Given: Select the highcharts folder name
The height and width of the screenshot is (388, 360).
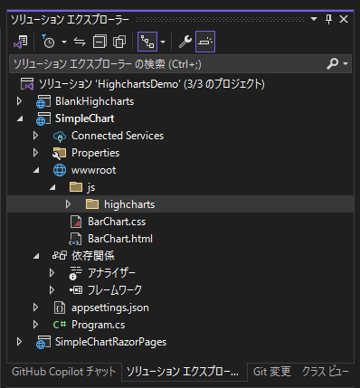Looking at the screenshot, I should (x=129, y=204).
